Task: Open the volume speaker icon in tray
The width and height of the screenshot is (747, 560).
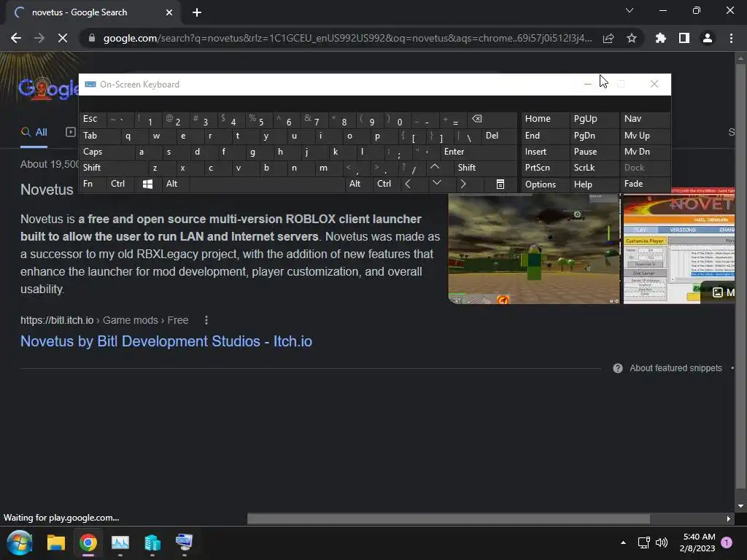Action: [x=662, y=542]
